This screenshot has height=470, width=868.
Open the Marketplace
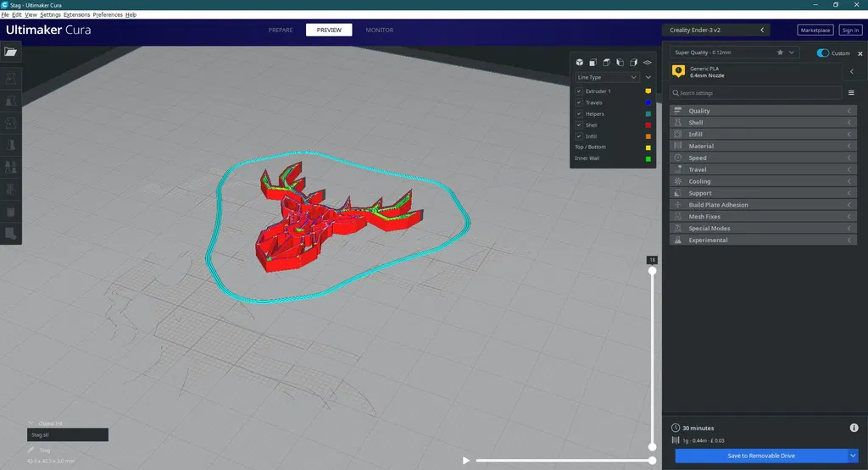point(815,30)
